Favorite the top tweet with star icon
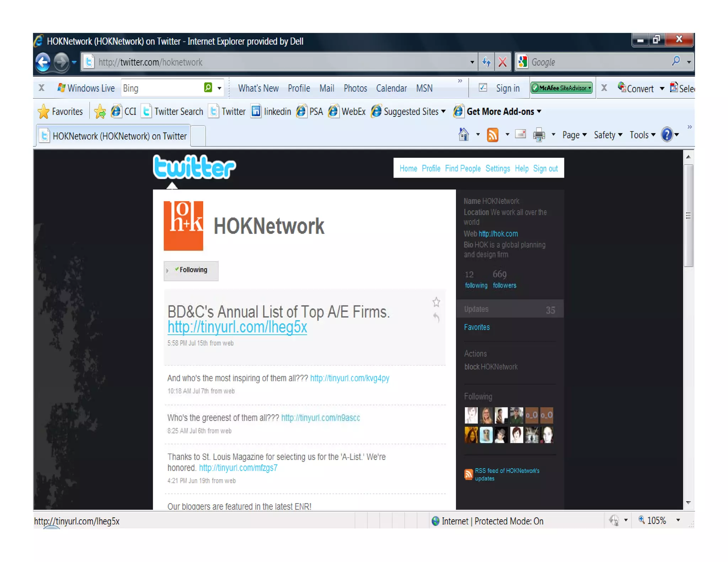This screenshot has height=562, width=728. [436, 302]
